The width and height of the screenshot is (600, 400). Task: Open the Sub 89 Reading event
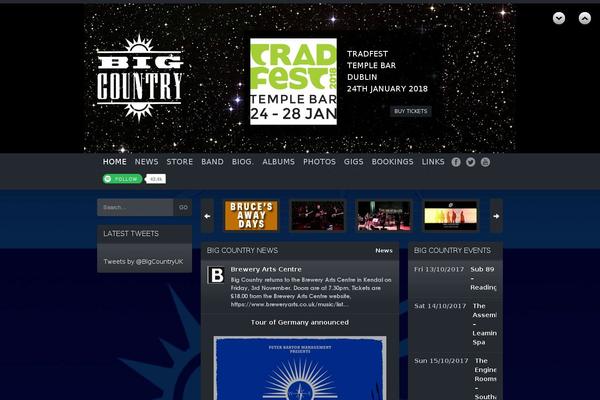click(x=483, y=278)
